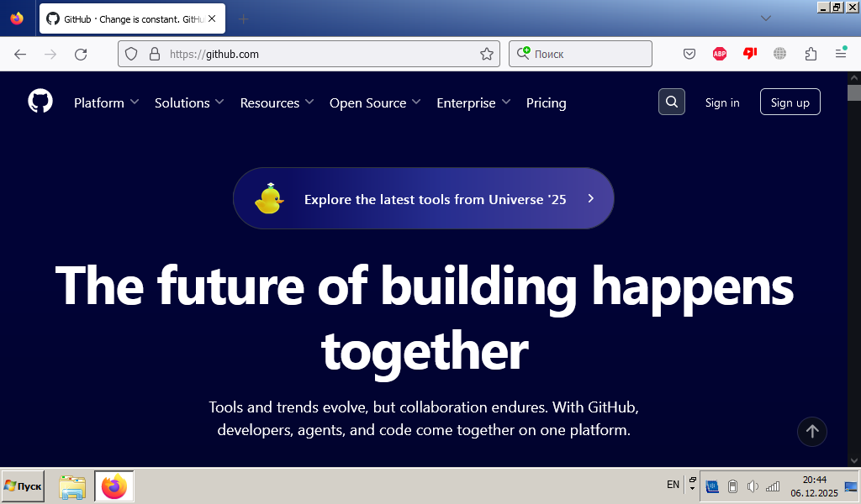Open the Firefox extensions puzzle icon

[x=811, y=54]
